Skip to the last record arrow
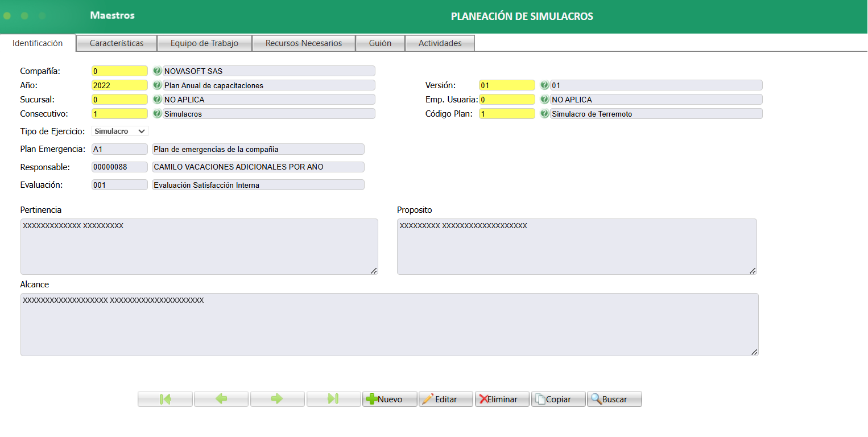868x437 pixels. coord(333,398)
